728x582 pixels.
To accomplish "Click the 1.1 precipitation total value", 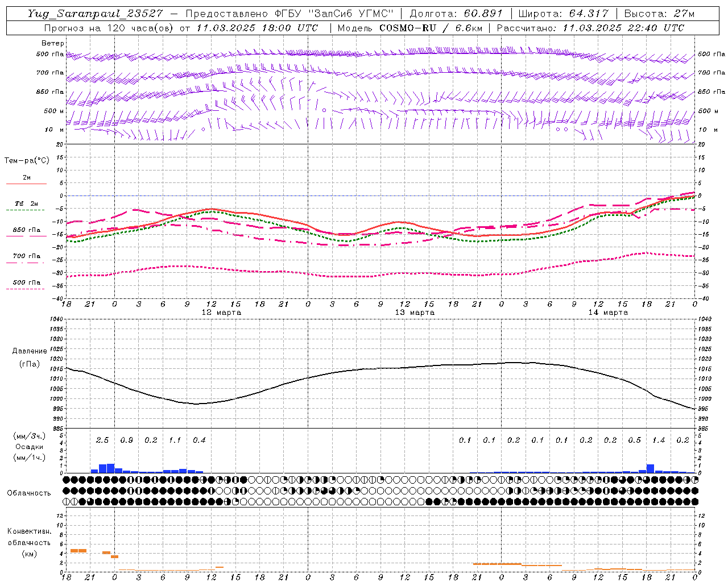I will [x=175, y=440].
